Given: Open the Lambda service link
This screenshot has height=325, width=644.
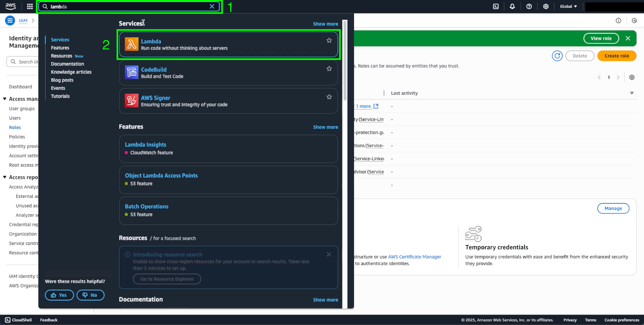Looking at the screenshot, I should coord(151,41).
